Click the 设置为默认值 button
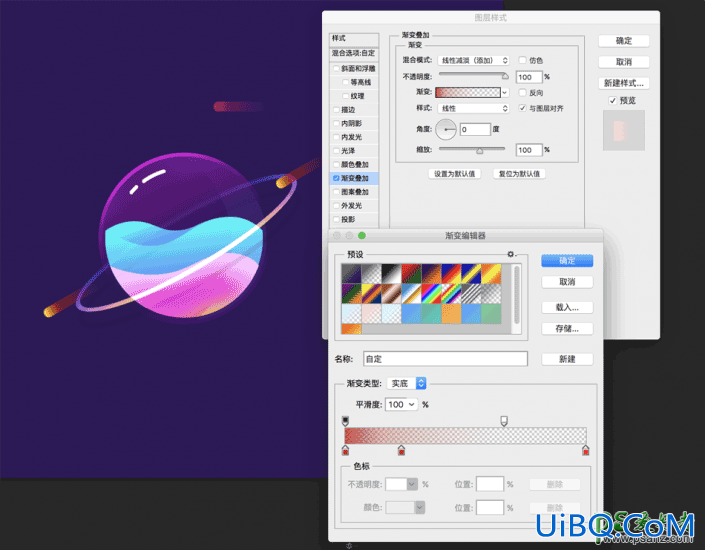 [x=455, y=174]
